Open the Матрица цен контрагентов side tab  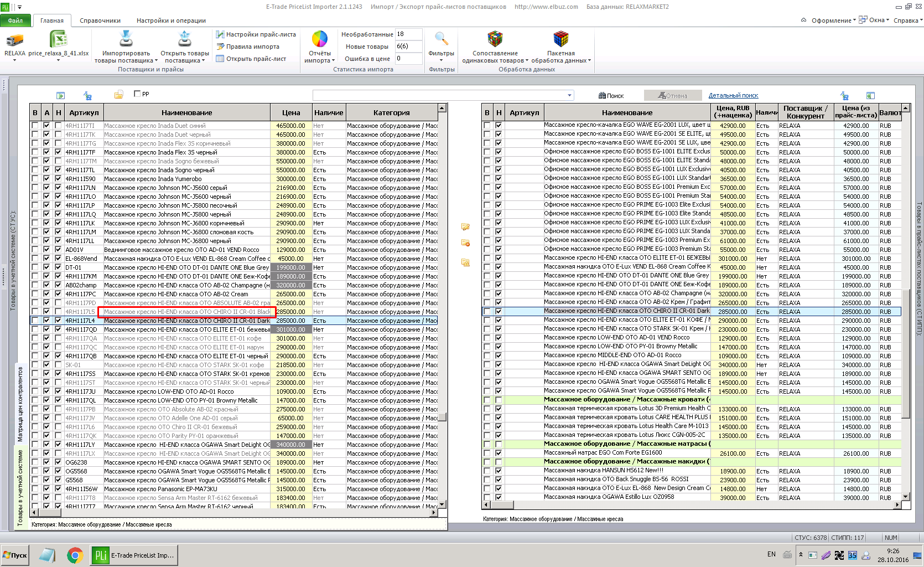(20, 404)
